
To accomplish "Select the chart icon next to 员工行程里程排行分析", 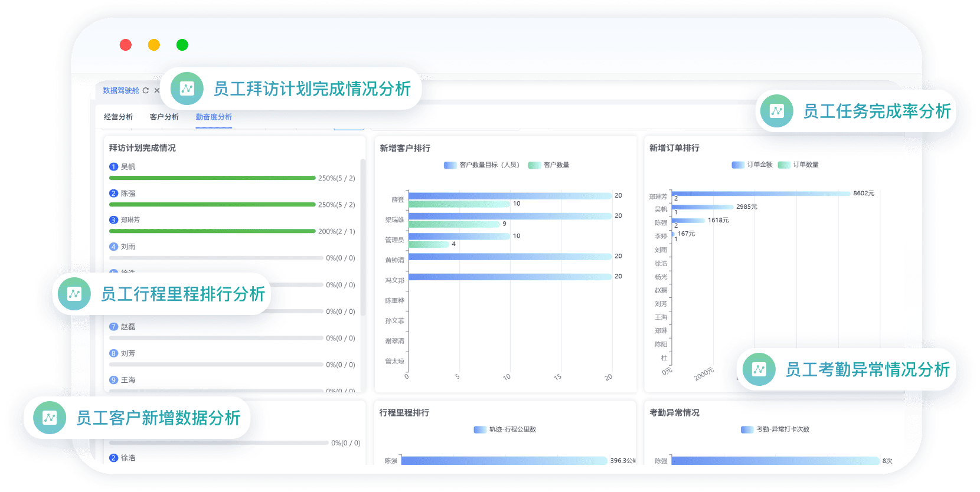I will pos(74,294).
